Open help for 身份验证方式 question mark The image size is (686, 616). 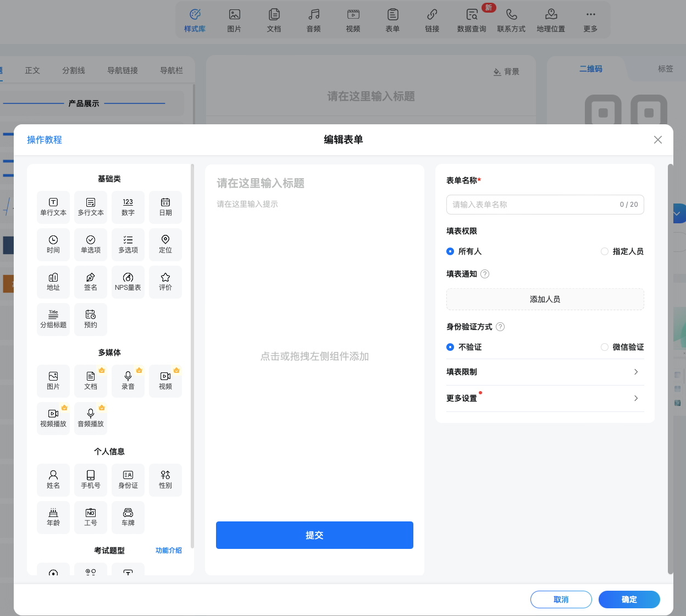[x=500, y=327]
